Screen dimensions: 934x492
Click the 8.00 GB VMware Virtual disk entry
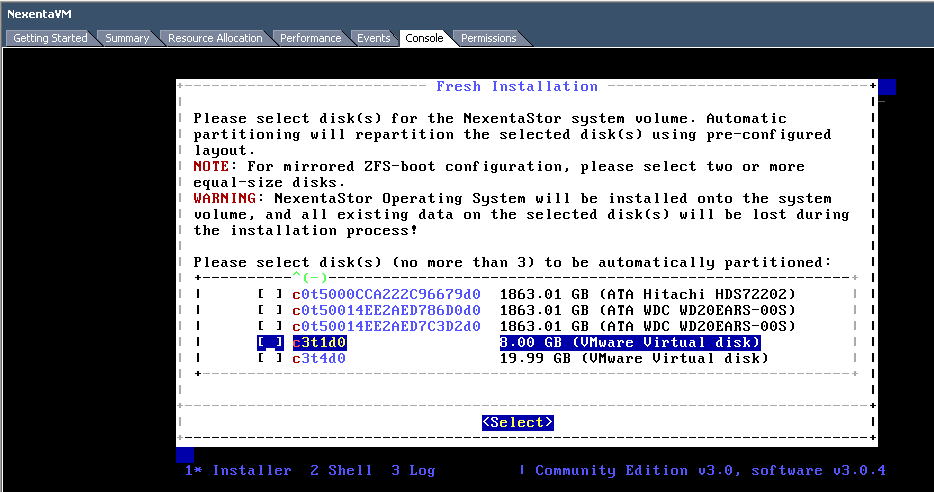(630, 342)
